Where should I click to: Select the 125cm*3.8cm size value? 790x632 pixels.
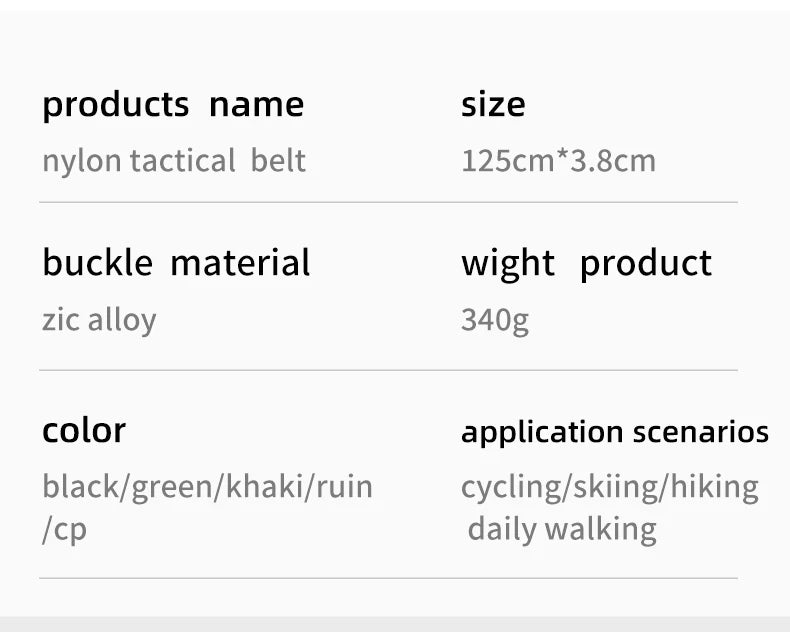558,160
